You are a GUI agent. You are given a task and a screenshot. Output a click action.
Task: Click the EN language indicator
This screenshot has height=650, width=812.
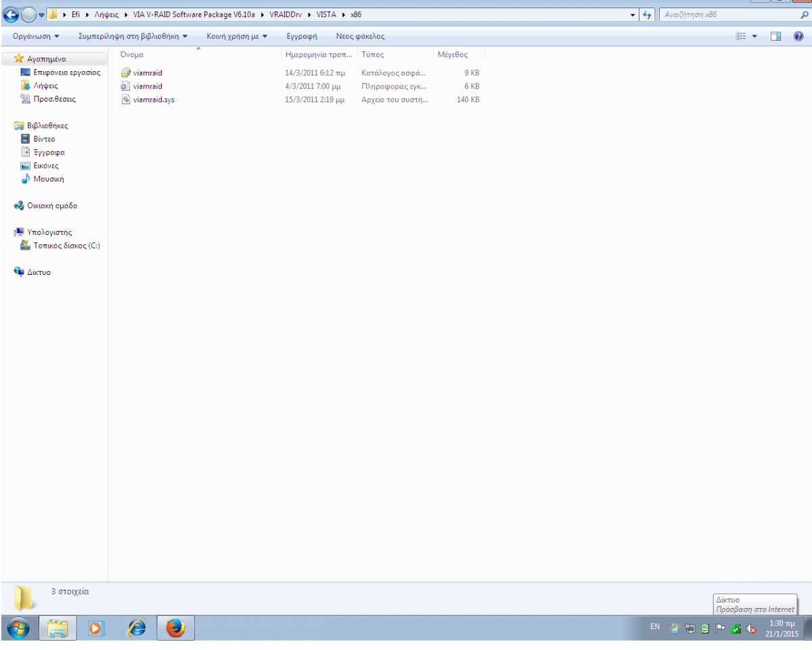[x=655, y=627]
